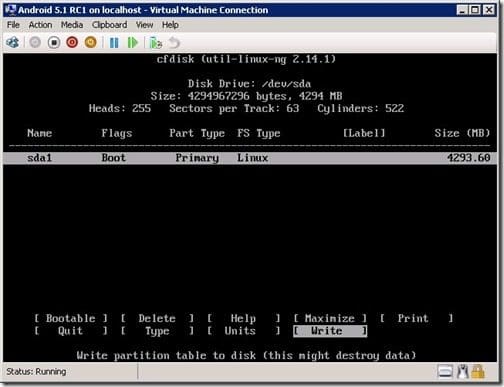Open the Media menu
Viewport: 504px width, 387px height.
72,25
